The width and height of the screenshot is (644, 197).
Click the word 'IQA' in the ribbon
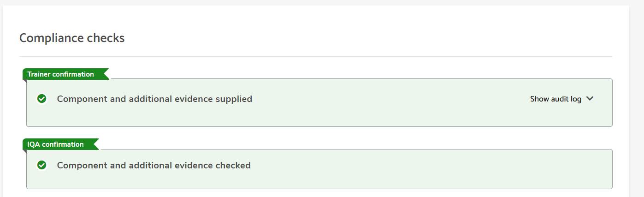pos(34,144)
